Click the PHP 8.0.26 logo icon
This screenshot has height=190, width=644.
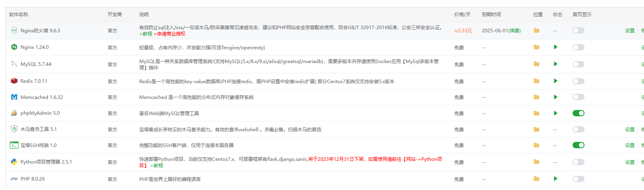point(14,179)
